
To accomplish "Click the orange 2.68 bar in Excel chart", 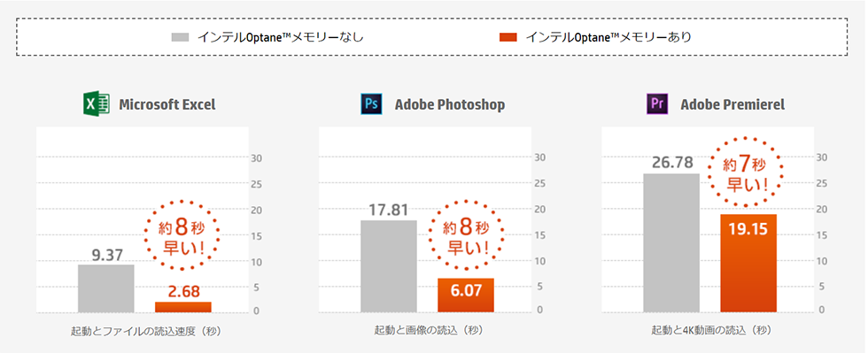I will point(183,307).
